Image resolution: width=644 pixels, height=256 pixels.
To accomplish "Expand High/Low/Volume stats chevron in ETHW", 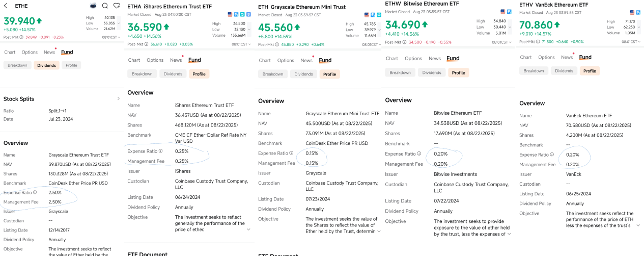I will point(510,27).
